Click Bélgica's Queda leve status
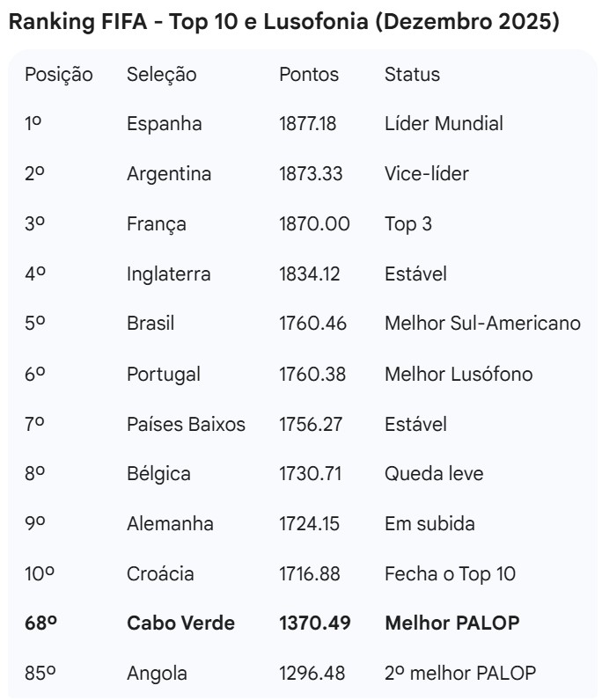Viewport: 602px width, 700px height. coord(434,474)
